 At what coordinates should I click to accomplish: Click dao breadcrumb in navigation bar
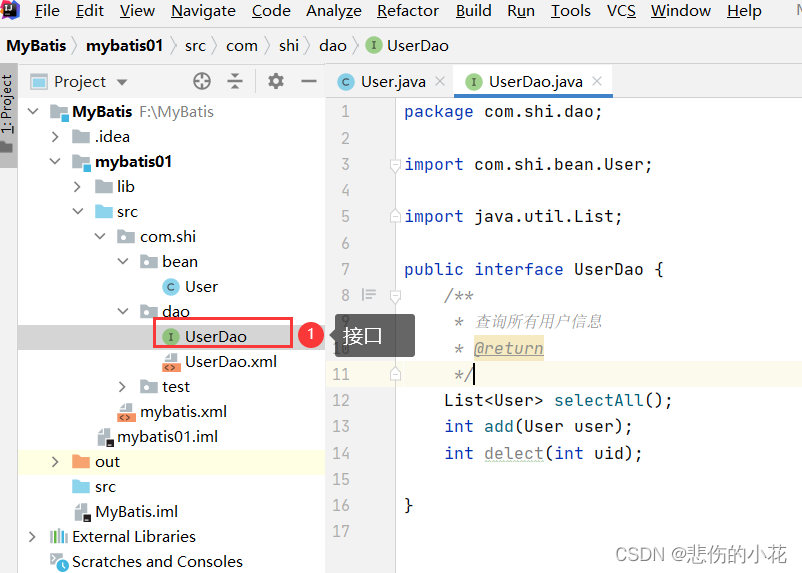[x=333, y=46]
